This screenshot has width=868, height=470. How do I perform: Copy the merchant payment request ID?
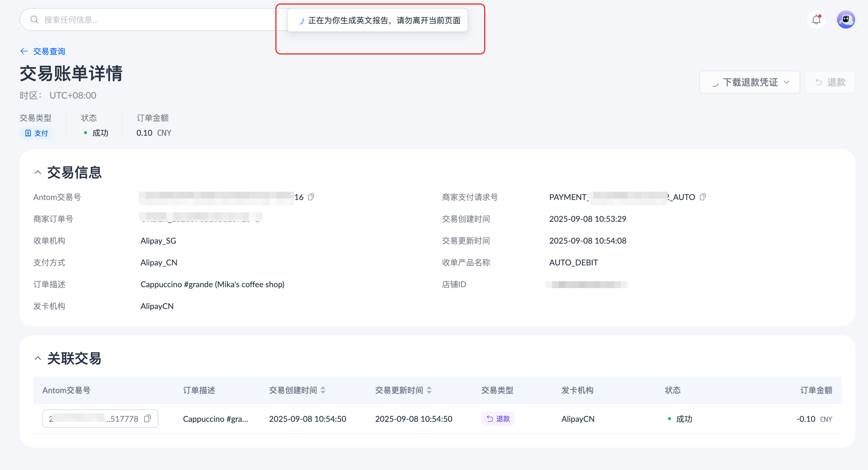point(702,197)
